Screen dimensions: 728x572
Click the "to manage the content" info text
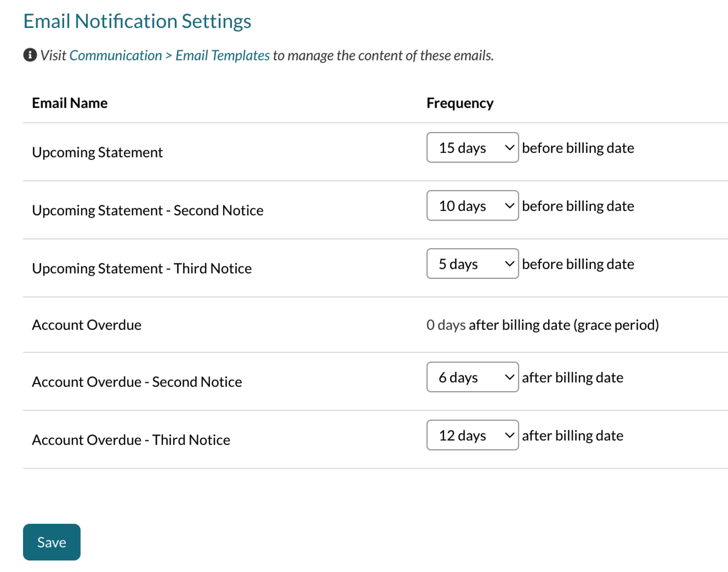(383, 56)
